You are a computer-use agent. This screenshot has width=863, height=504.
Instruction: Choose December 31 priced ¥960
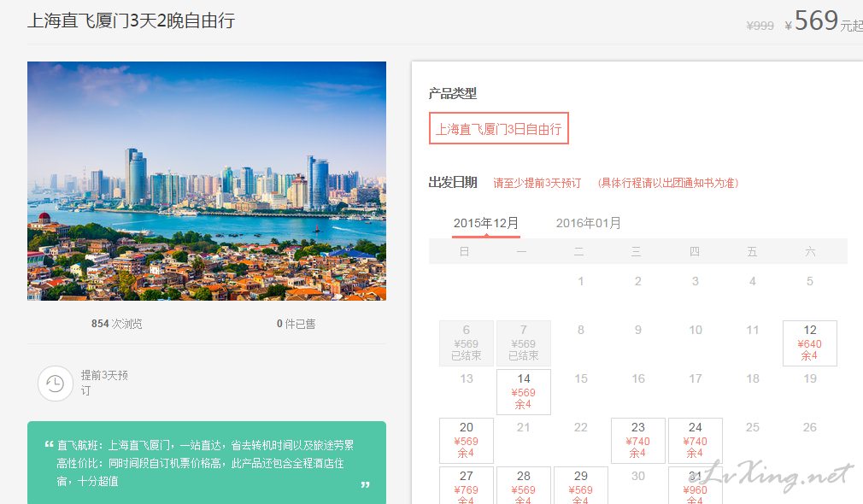[x=695, y=484]
